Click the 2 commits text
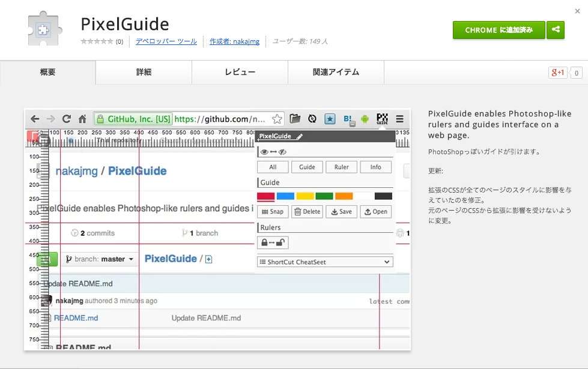Image resolution: width=588 pixels, height=369 pixels. 97,233
